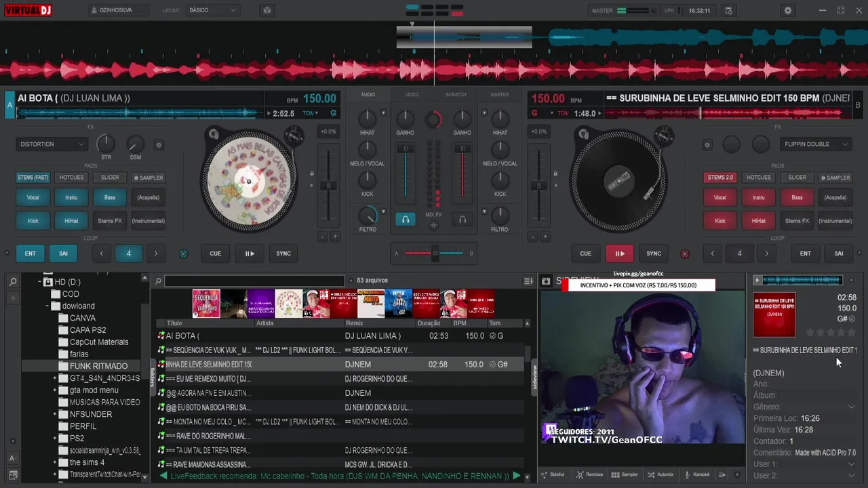Select HOTCUES pad tab on deck A
This screenshot has height=488, width=868.
click(71, 178)
